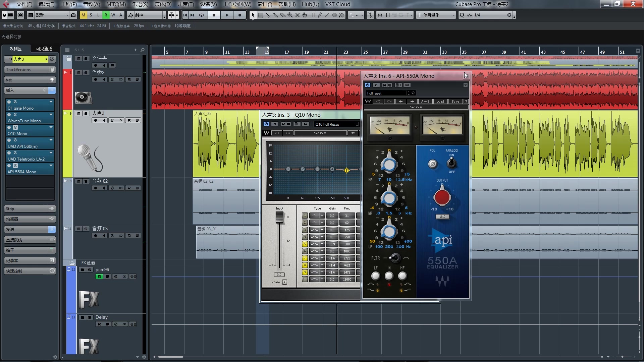The height and width of the screenshot is (362, 644).
Task: Select the Split scissors tool
Action: [268, 15]
